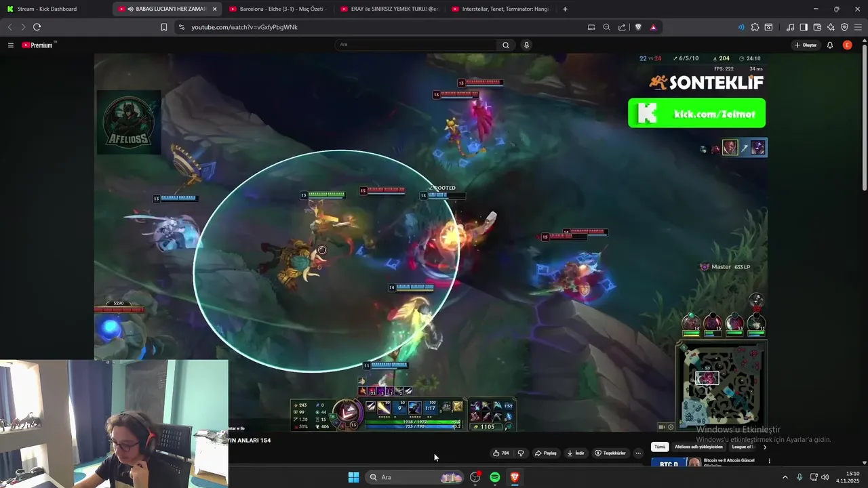Viewport: 868px width, 488px height.
Task: Open a new browser tab
Action: 565,9
